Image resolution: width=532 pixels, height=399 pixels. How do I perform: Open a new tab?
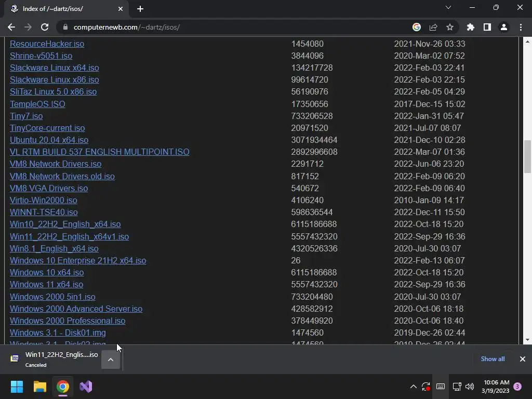tap(140, 9)
